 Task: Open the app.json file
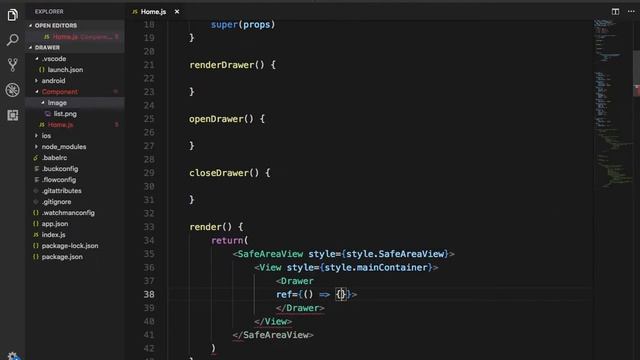[76, 224]
